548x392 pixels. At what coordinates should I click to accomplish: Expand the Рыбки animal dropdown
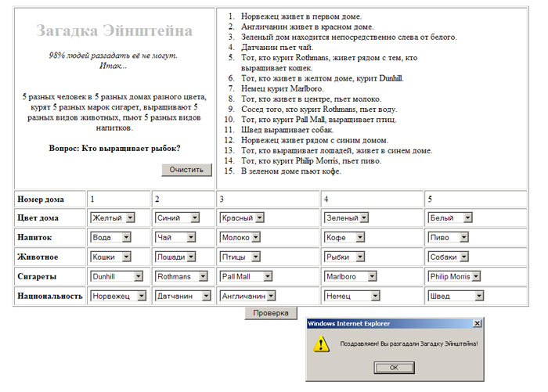pyautogui.click(x=347, y=256)
